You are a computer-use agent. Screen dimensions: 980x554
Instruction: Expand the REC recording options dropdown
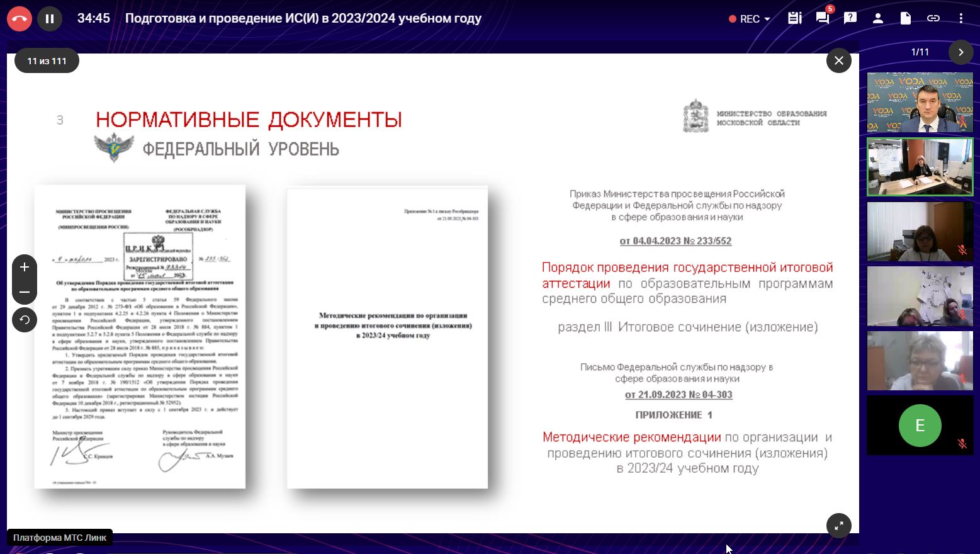[766, 20]
